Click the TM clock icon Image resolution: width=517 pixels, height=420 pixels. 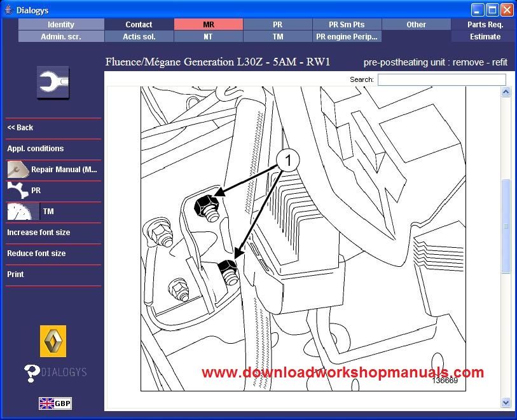[23, 212]
